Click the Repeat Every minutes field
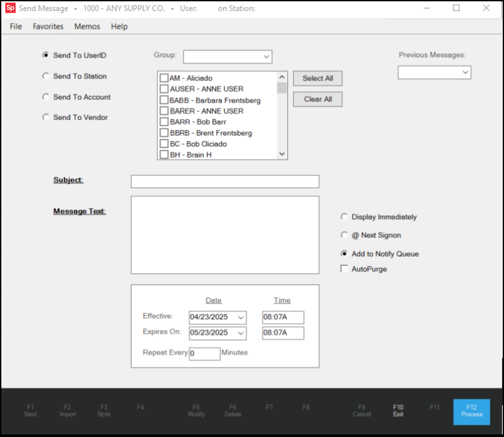504x437 pixels. (x=204, y=354)
